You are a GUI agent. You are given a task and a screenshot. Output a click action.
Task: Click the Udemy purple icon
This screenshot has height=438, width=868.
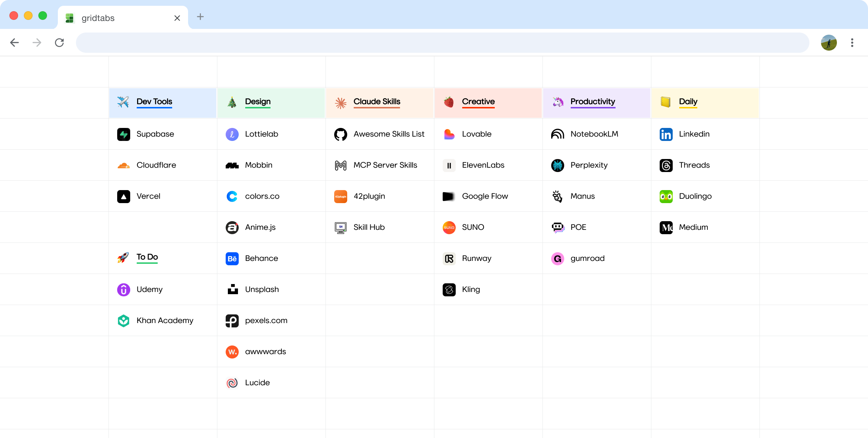124,290
